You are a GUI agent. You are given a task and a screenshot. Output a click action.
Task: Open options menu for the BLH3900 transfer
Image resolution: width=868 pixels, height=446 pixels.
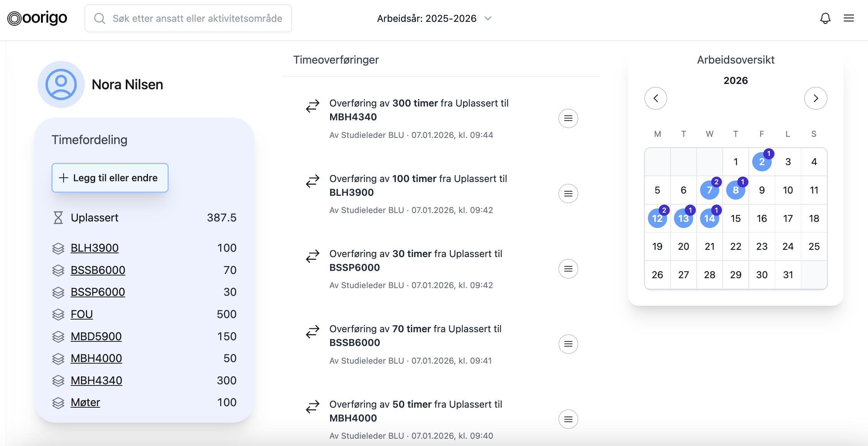pyautogui.click(x=568, y=193)
